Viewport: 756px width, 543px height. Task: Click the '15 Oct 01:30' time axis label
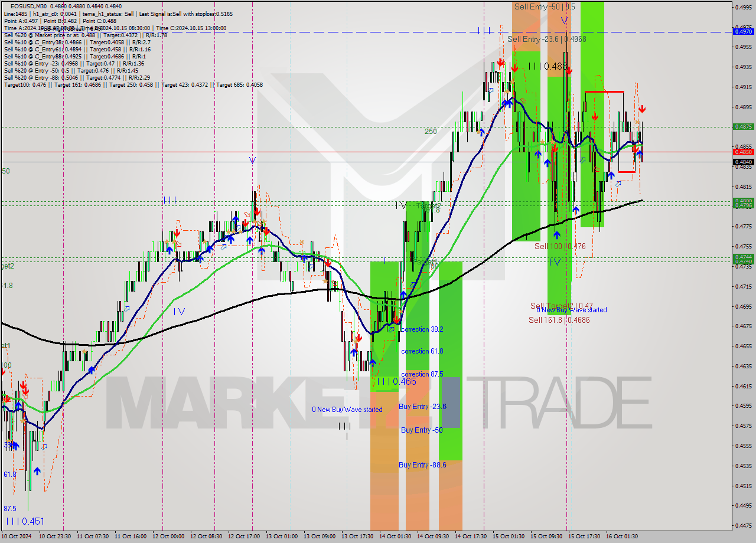click(507, 537)
